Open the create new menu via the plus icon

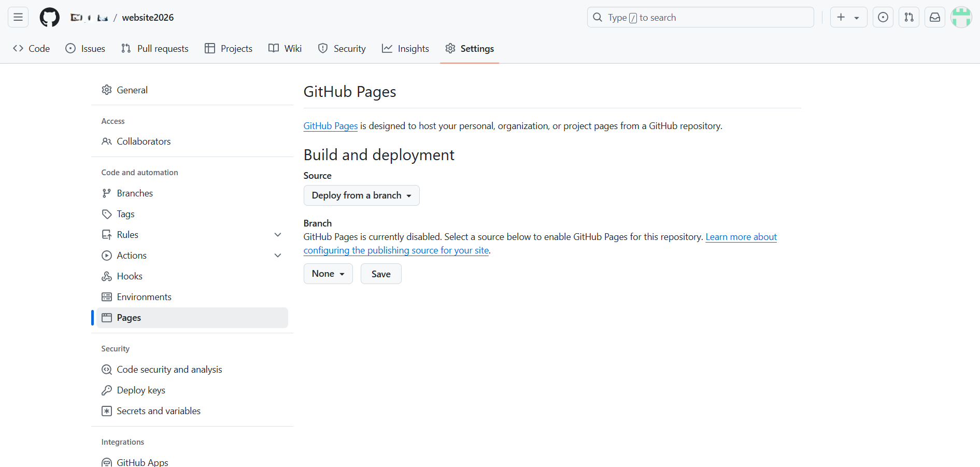point(848,17)
